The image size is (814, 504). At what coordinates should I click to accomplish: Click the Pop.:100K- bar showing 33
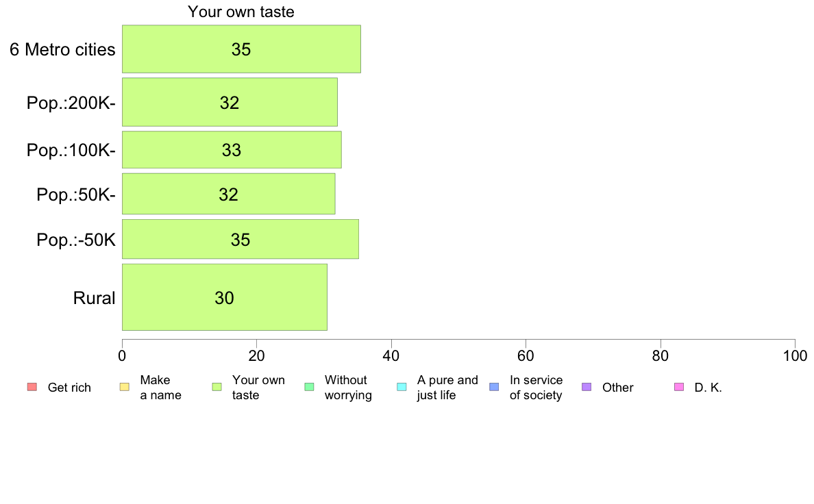232,150
